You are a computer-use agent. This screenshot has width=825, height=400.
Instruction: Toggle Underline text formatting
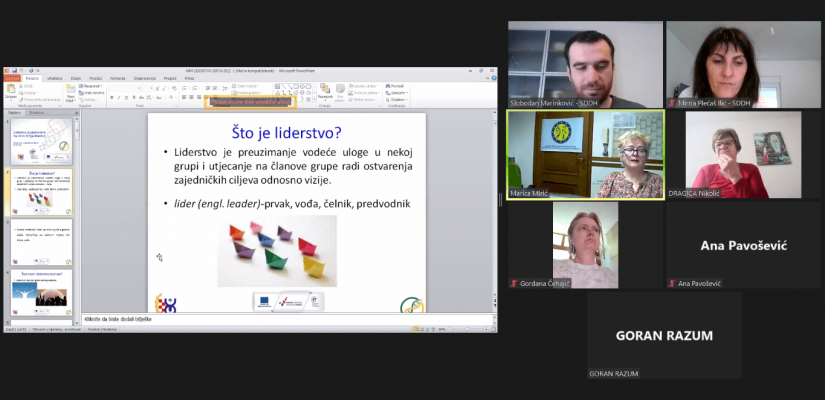(128, 98)
